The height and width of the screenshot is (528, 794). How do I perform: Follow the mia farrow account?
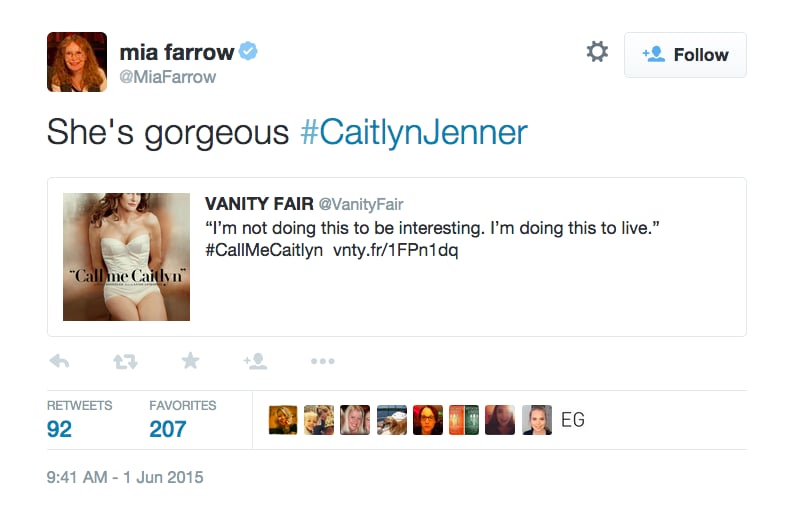(x=685, y=55)
